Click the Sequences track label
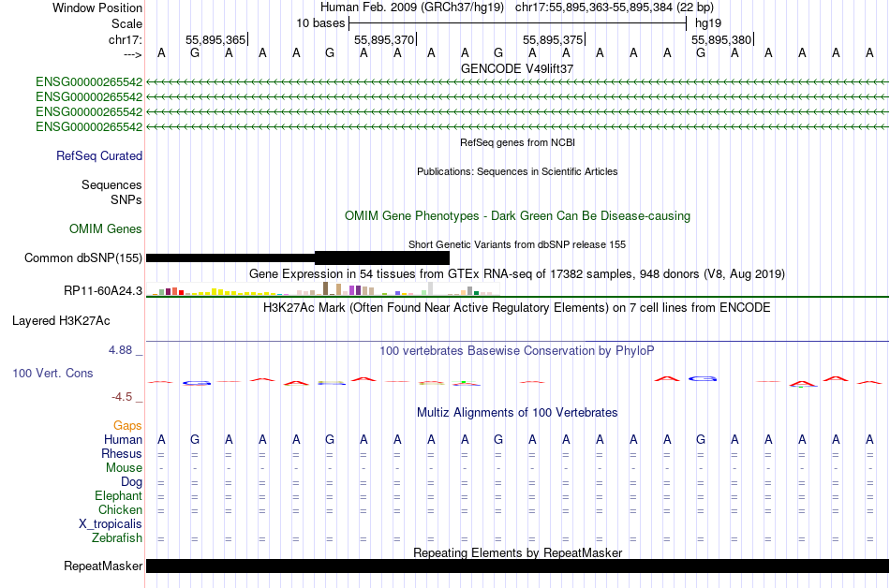Image resolution: width=890 pixels, height=588 pixels. coord(111,184)
